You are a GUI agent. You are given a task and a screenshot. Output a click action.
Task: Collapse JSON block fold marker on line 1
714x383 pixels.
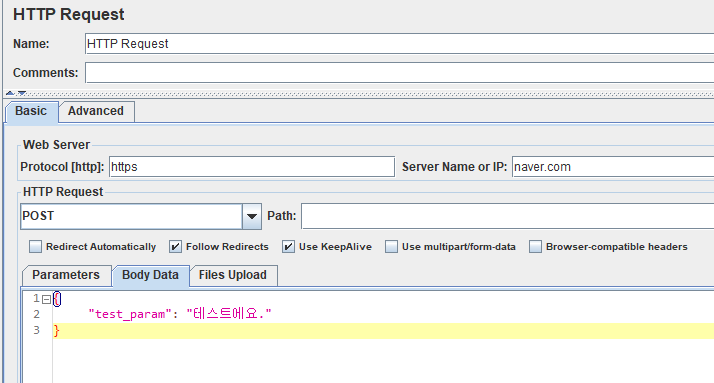(x=46, y=300)
